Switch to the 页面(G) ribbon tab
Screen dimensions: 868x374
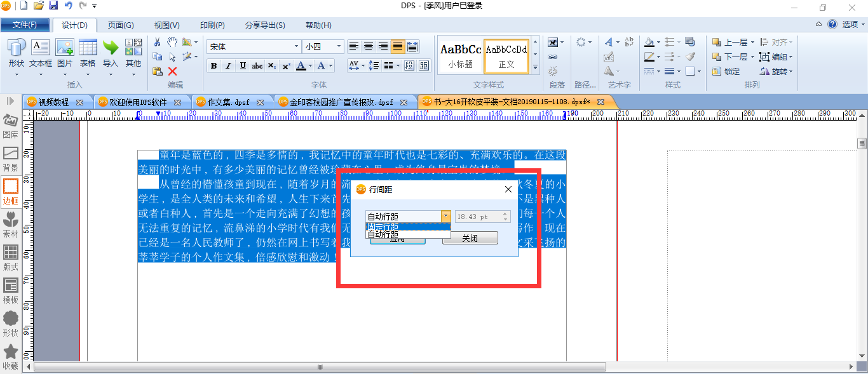(x=121, y=25)
